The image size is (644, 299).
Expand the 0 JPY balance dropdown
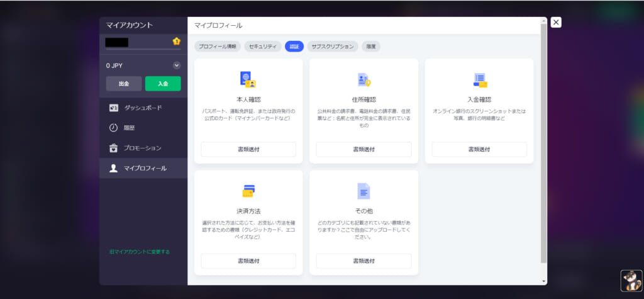coord(177,65)
